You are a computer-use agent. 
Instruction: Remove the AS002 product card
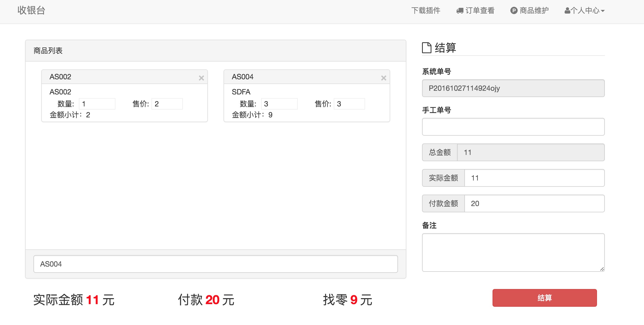tap(201, 78)
